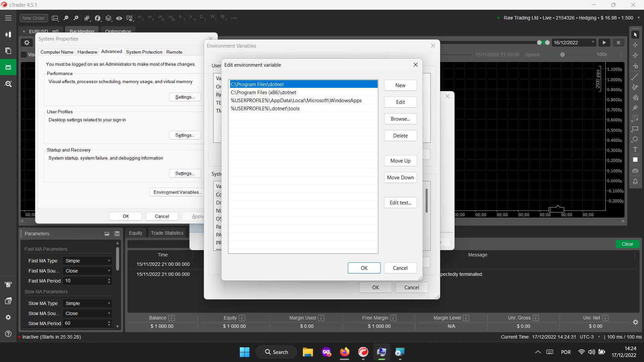The image size is (644, 362).
Task: Select the white color fill swatch tool
Action: click(635, 160)
